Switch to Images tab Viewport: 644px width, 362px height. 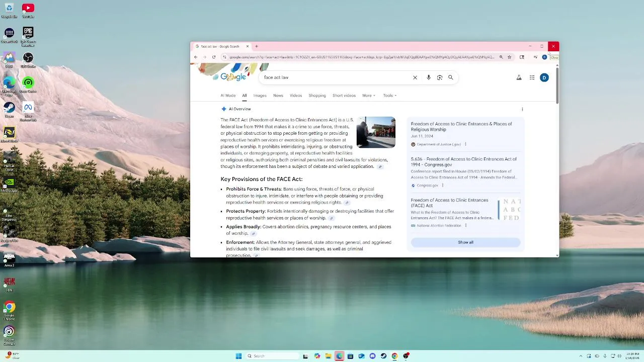pyautogui.click(x=260, y=96)
